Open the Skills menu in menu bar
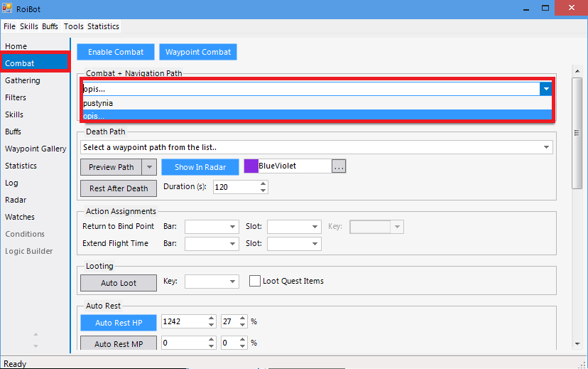The height and width of the screenshot is (369, 588). tap(29, 26)
